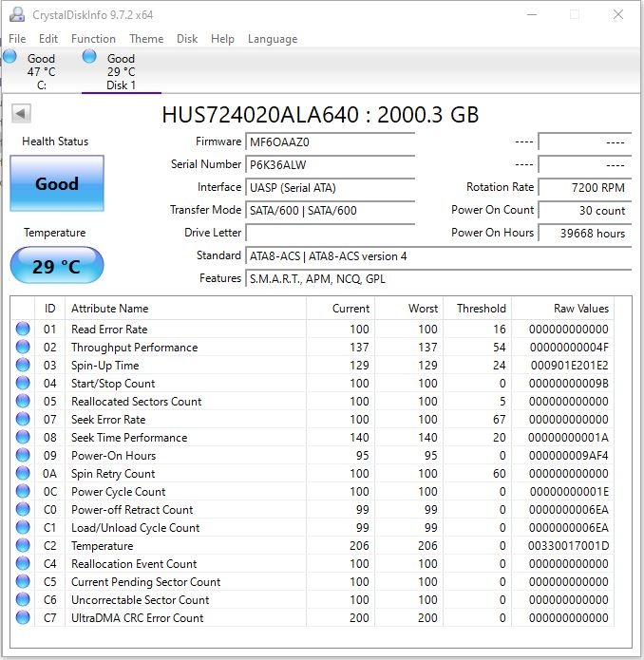Click status orb for Read Error Rate
The width and height of the screenshot is (644, 660).
click(23, 329)
